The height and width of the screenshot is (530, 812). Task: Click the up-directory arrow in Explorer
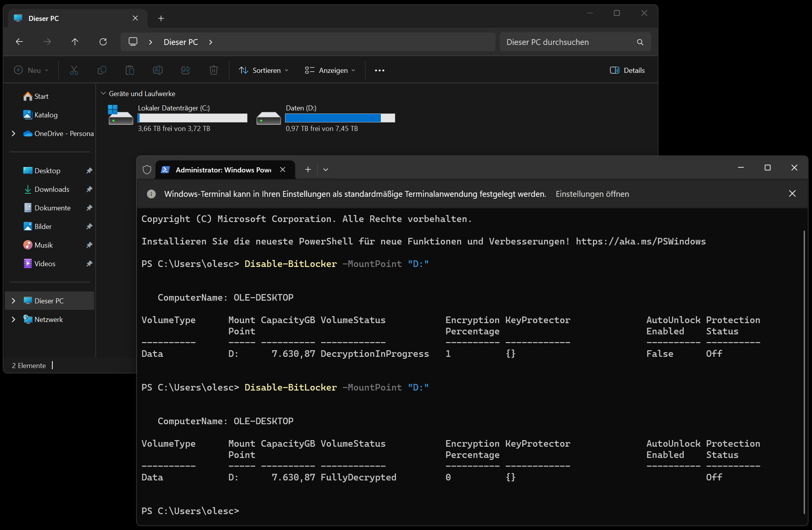pos(75,42)
